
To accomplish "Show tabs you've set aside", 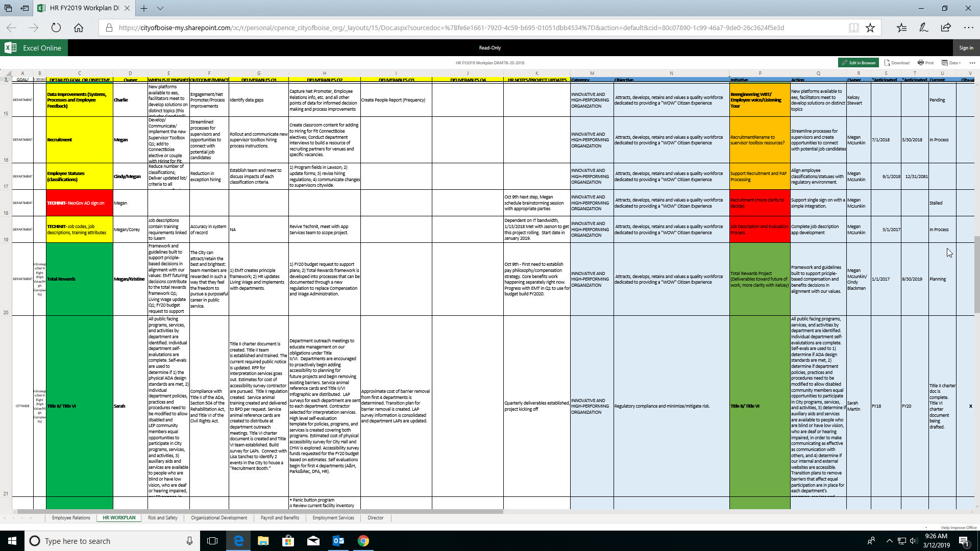I will 8,8.
